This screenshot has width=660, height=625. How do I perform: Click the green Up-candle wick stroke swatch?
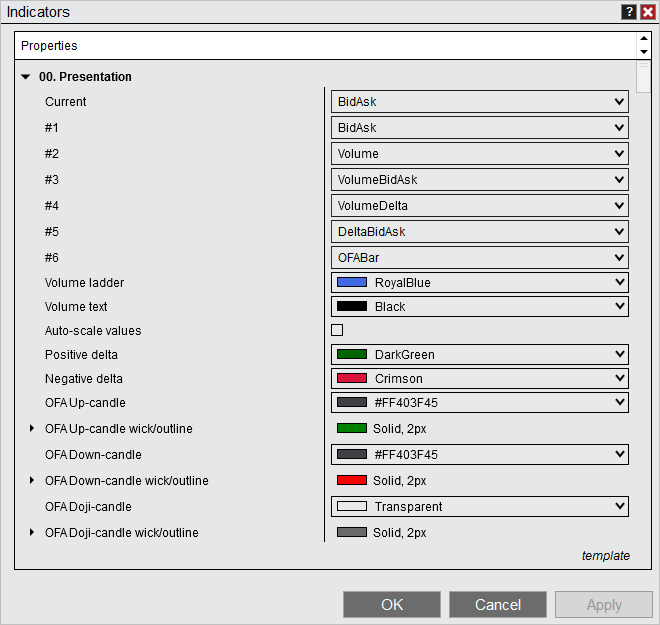click(352, 429)
